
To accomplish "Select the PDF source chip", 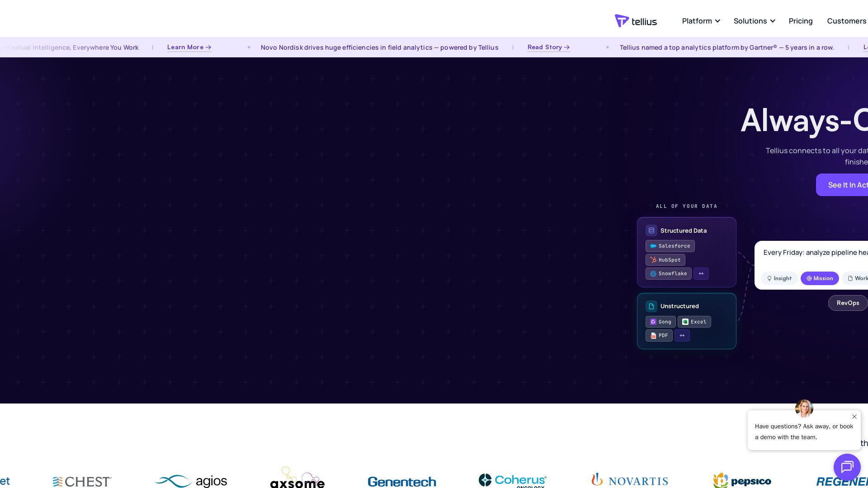I will click(x=659, y=336).
